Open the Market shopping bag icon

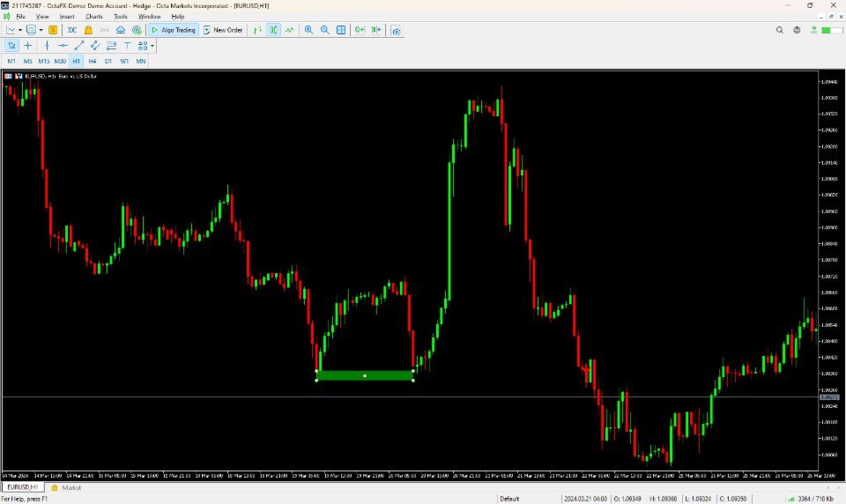tap(88, 30)
